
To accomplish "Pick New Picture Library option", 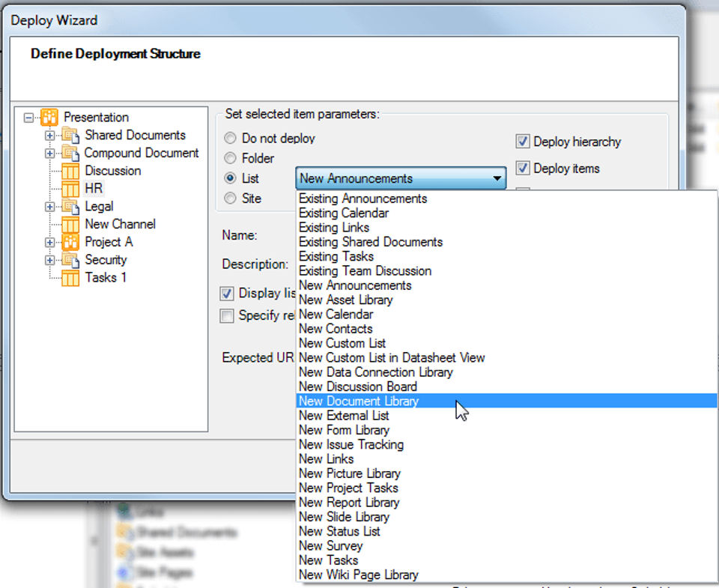I will (x=507, y=473).
